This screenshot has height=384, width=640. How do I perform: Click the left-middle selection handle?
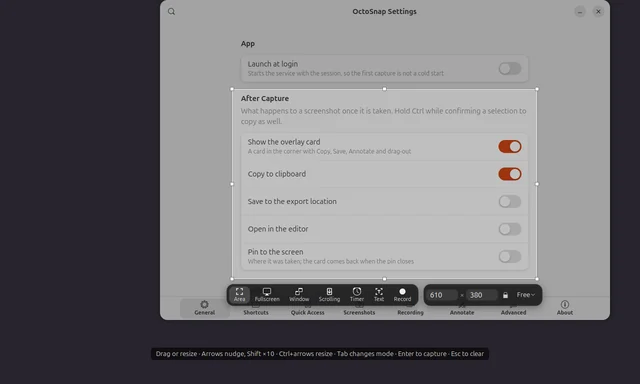[x=232, y=184]
